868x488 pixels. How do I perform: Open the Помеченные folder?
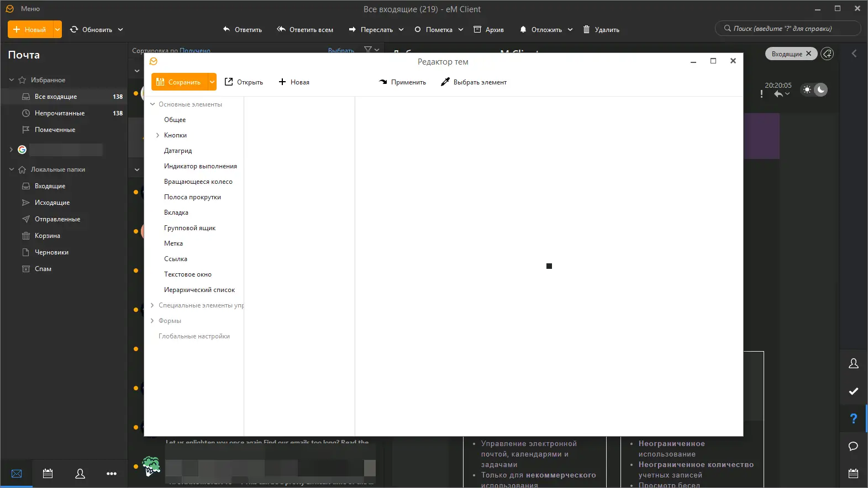64,130
